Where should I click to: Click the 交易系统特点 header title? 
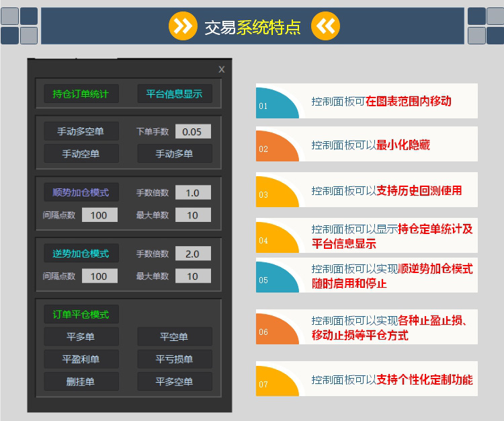(253, 27)
